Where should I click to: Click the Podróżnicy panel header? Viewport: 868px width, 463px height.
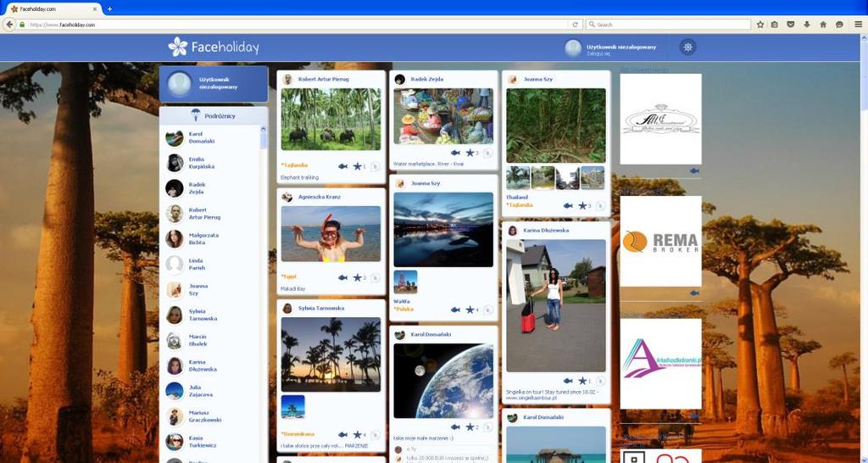coord(213,115)
